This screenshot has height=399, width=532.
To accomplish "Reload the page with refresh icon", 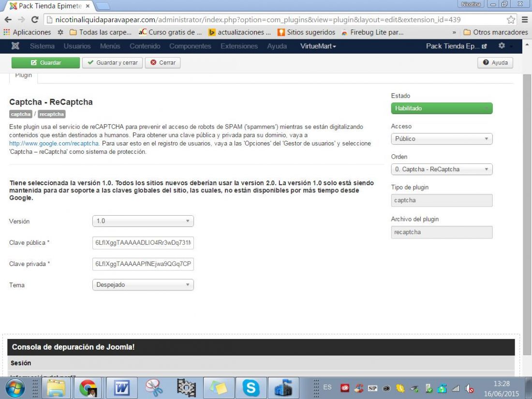I will pyautogui.click(x=35, y=20).
